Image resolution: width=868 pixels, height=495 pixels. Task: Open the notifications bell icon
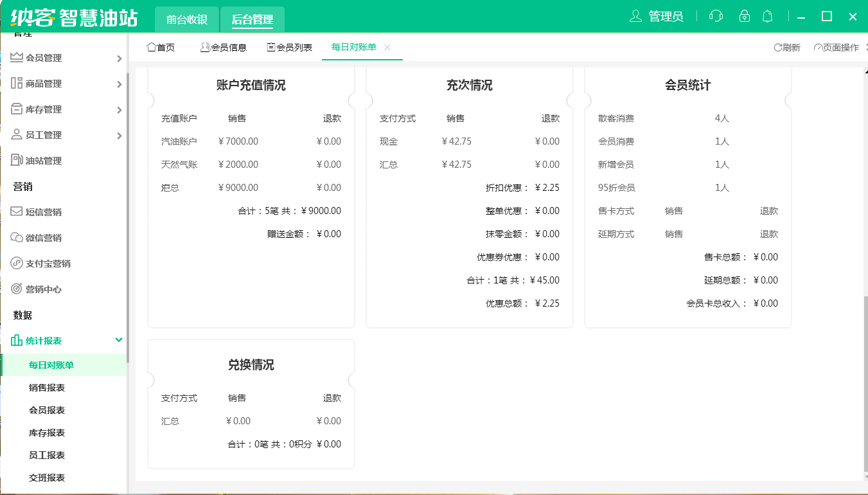tap(767, 16)
